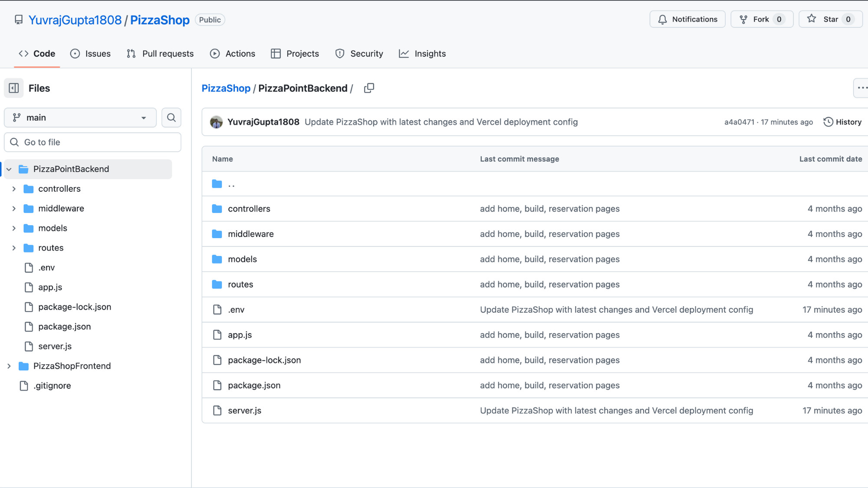Expand the PizzaShopFrontend folder chevron

(9, 366)
